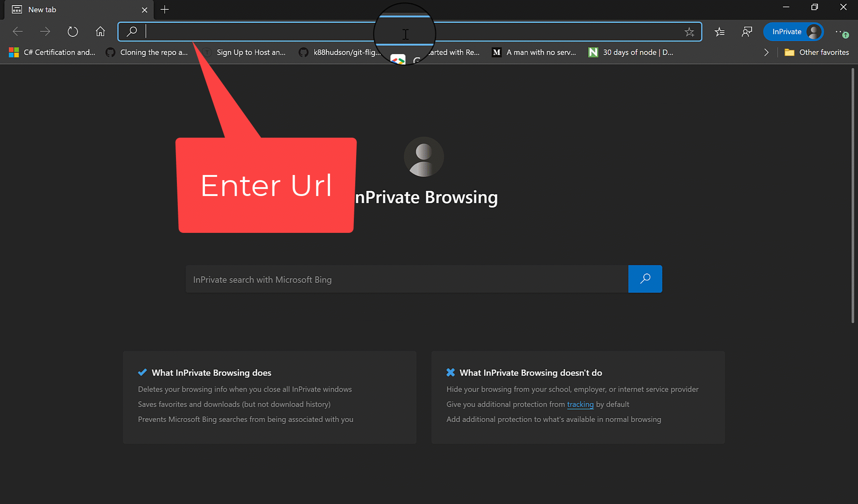
Task: Click 'Deletes your browsing info' line
Action: (x=245, y=389)
